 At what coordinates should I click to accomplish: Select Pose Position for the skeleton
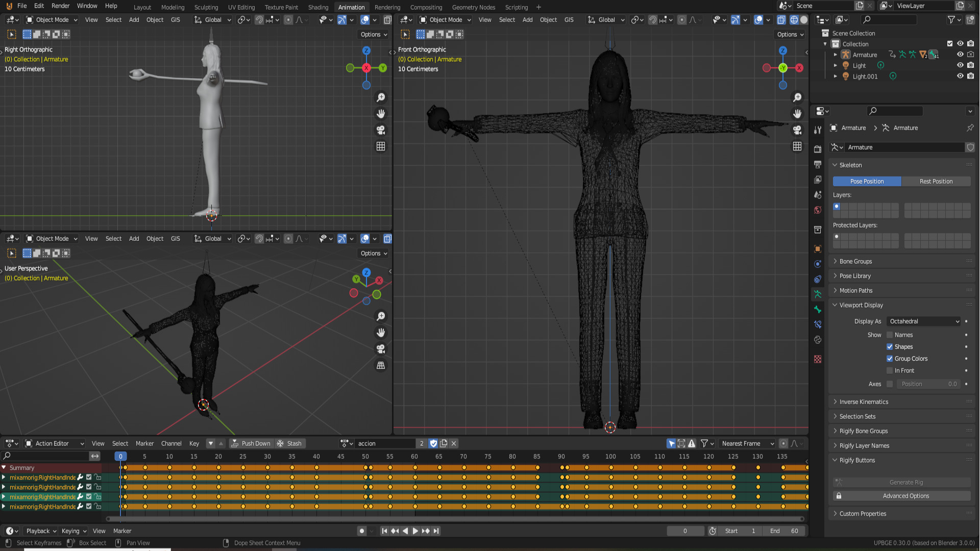pos(867,182)
